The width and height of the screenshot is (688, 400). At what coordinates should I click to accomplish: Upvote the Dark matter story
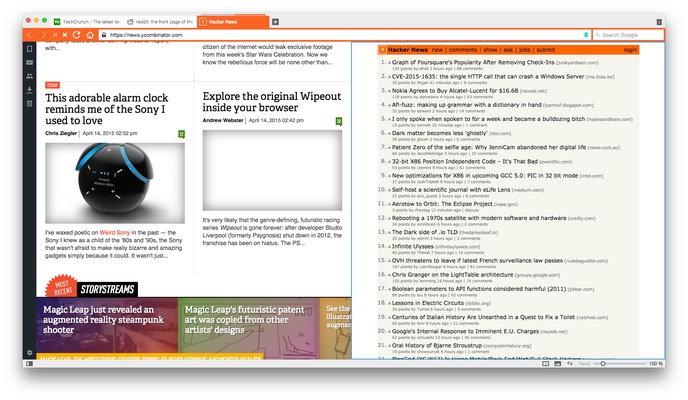[x=389, y=133]
